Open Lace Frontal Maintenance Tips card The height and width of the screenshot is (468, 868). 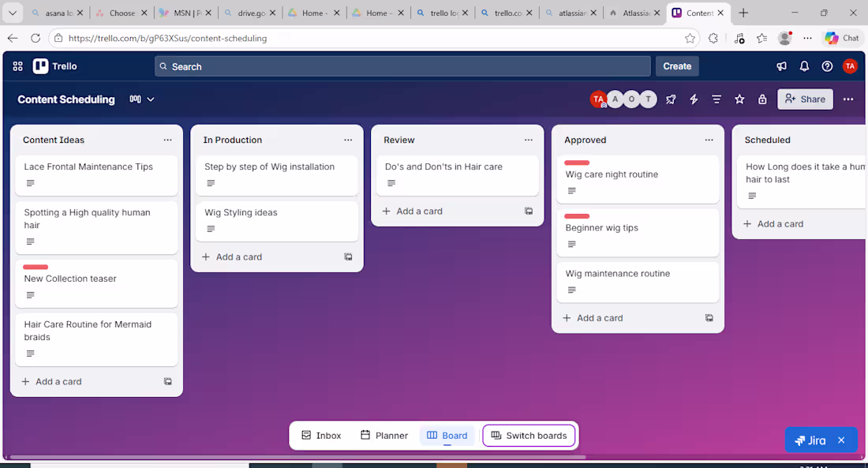tap(96, 175)
